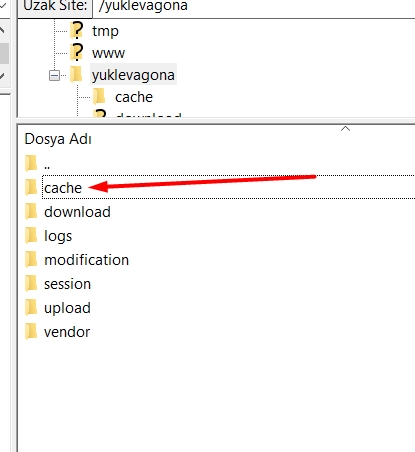Select www folder in remote tree
The image size is (415, 452).
click(108, 53)
